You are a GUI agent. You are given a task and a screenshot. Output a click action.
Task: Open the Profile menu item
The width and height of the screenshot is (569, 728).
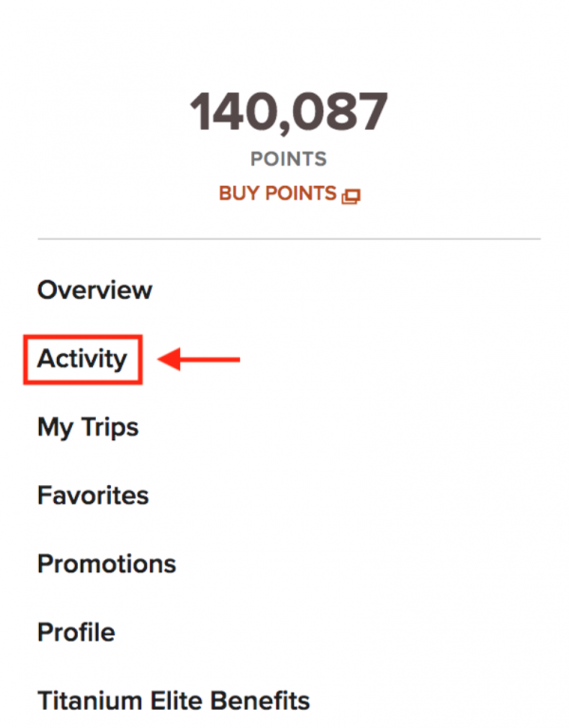[76, 632]
